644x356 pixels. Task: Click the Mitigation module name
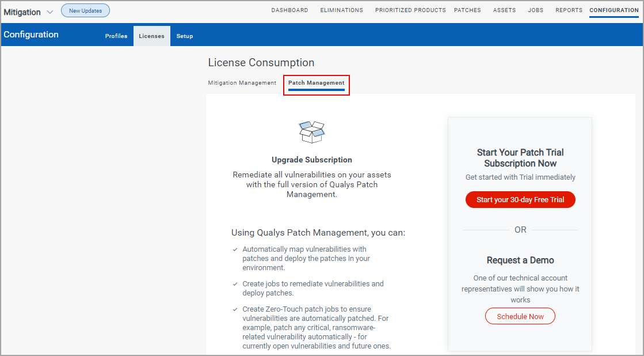[22, 12]
